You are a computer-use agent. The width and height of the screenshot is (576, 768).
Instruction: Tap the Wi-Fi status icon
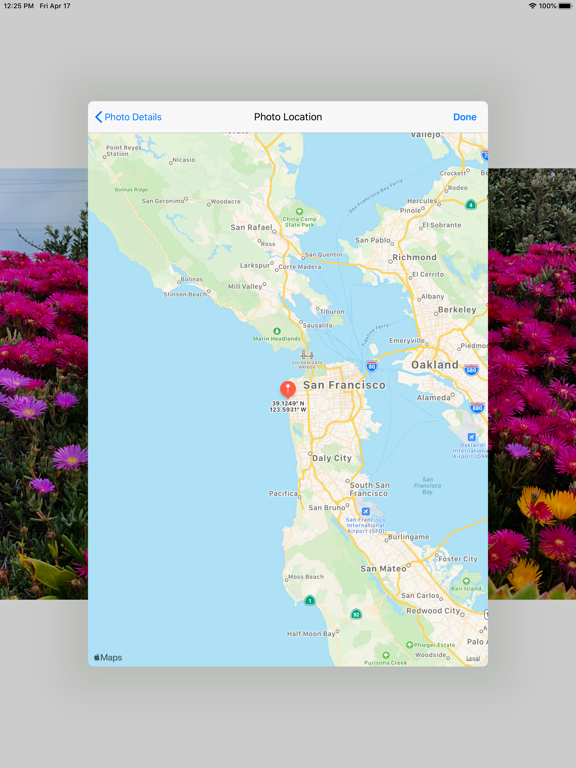[x=532, y=6]
